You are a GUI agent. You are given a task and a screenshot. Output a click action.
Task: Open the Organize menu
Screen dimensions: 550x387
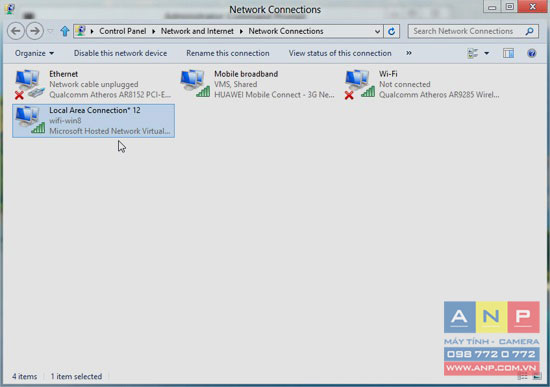click(34, 53)
